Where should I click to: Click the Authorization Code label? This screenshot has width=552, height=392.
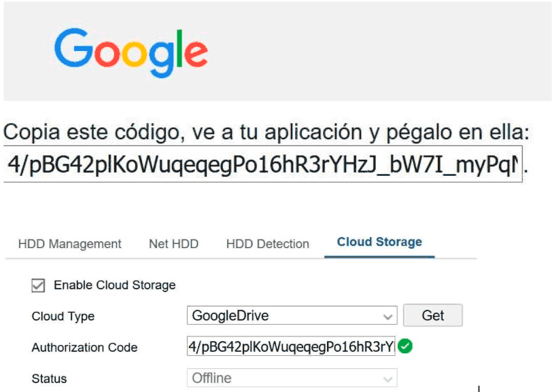pos(84,348)
